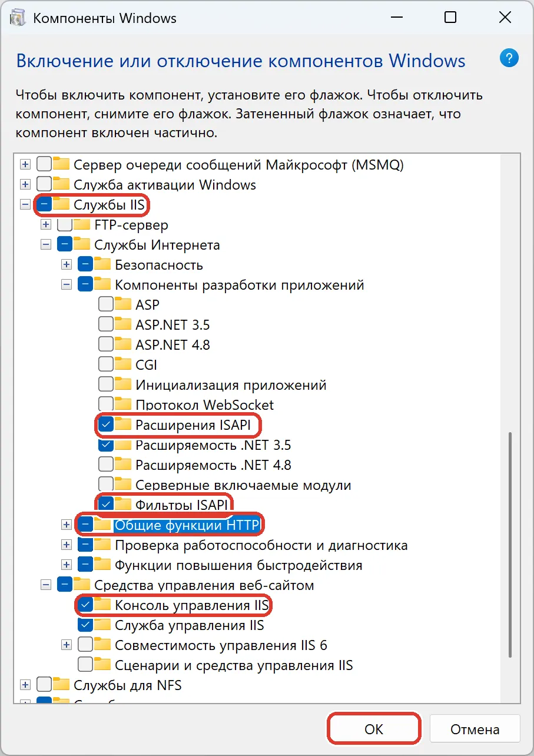
Task: Enable the ASP checkbox
Action: click(106, 304)
